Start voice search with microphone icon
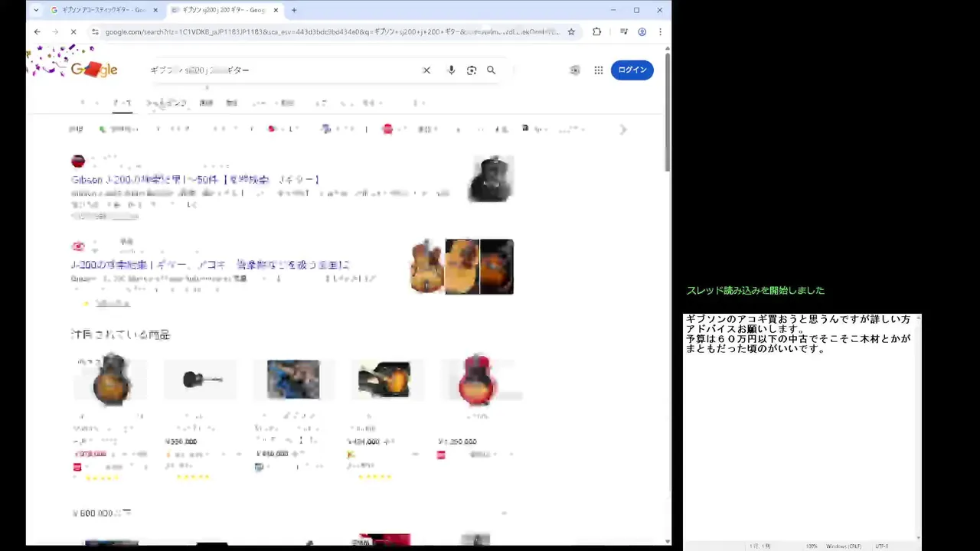This screenshot has width=980, height=551. click(451, 70)
